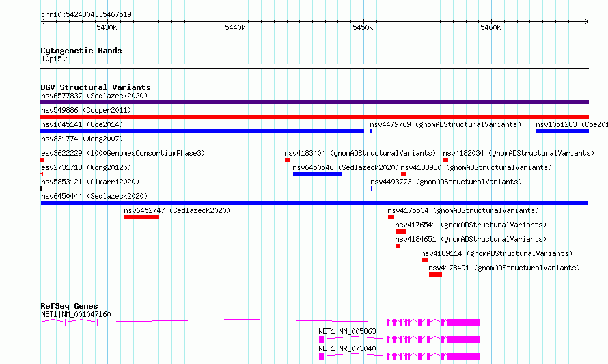Open the nsv831774 (Wong2007) label
This screenshot has width=608, height=364.
point(82,139)
